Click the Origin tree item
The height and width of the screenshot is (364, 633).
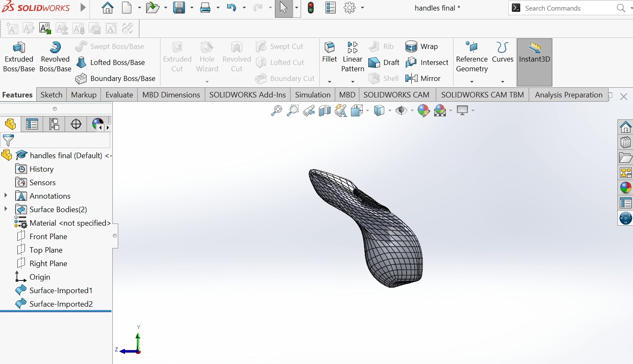pos(33,277)
